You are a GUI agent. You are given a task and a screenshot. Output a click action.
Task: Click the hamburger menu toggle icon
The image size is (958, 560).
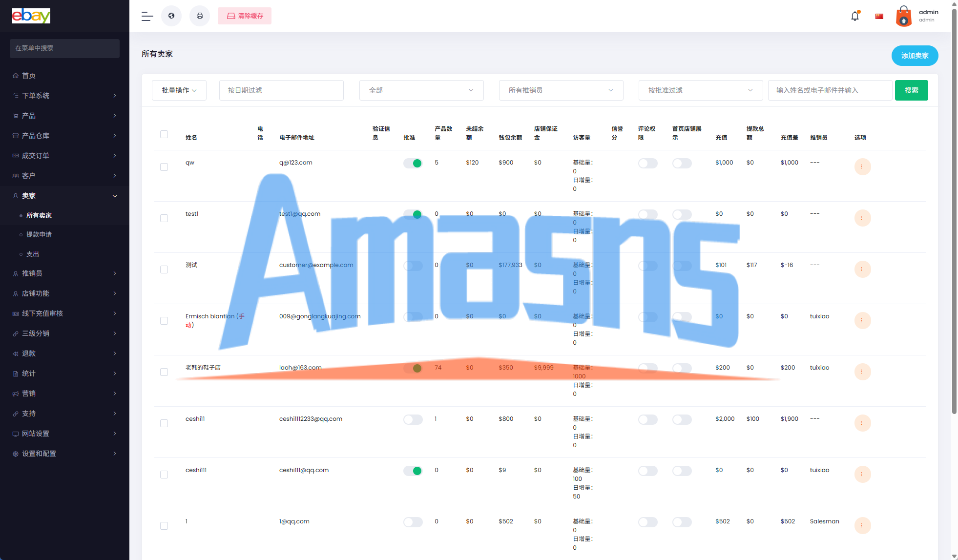147,16
